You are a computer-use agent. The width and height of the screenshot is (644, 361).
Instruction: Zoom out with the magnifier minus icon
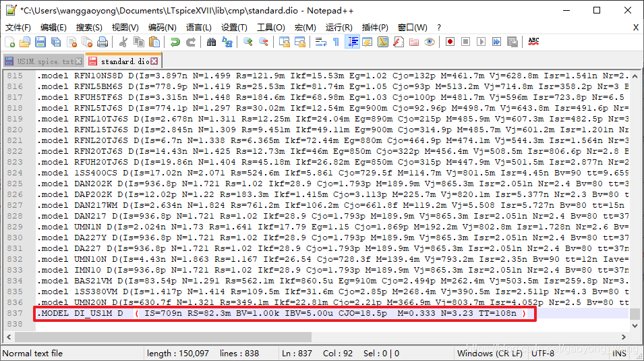[263, 42]
